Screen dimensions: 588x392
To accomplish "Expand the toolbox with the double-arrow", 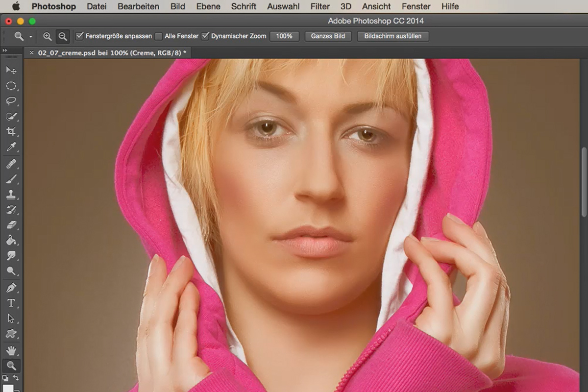I will point(5,50).
